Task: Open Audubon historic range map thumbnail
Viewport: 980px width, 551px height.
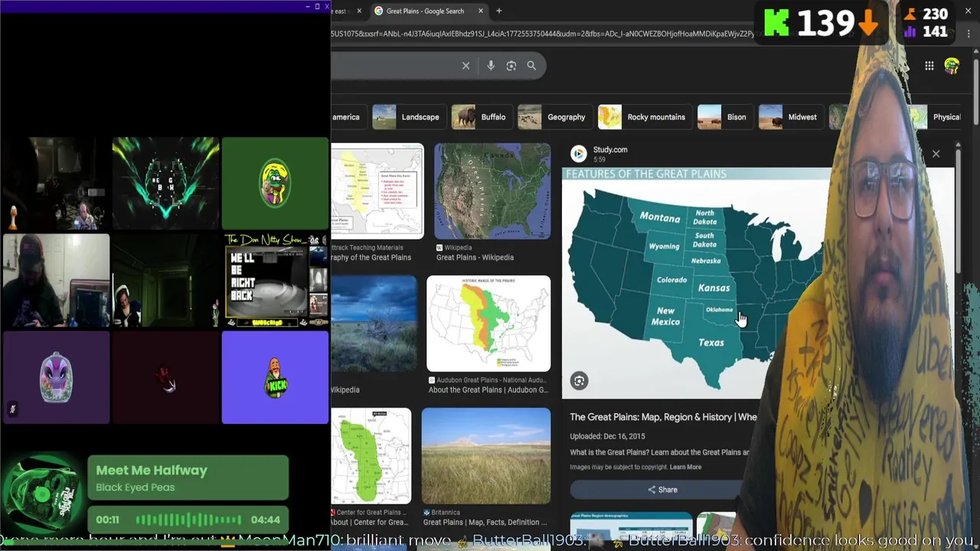Action: click(x=488, y=324)
